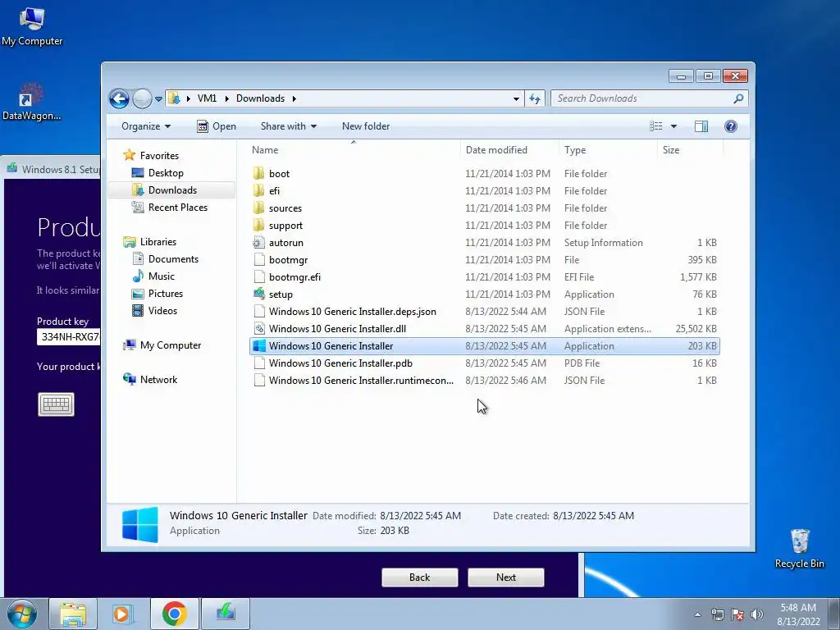840x630 pixels.
Task: Open Google Chrome from taskbar
Action: point(175,614)
